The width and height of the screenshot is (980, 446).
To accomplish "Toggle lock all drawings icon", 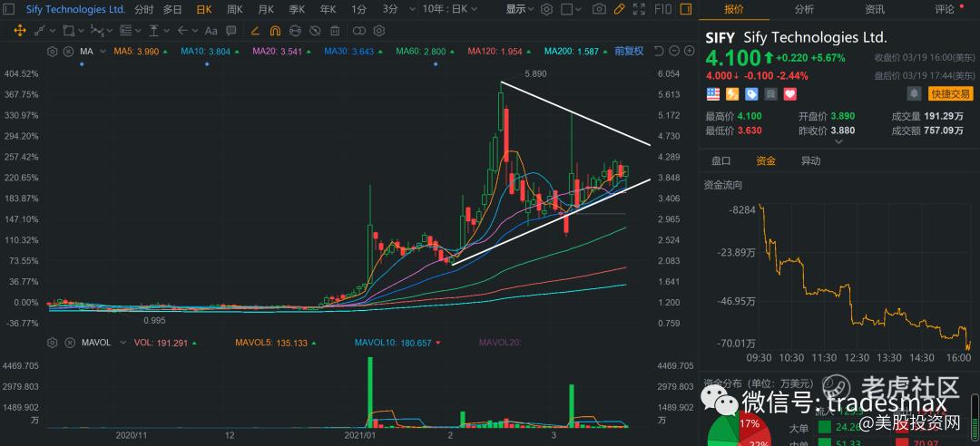I will (x=295, y=31).
